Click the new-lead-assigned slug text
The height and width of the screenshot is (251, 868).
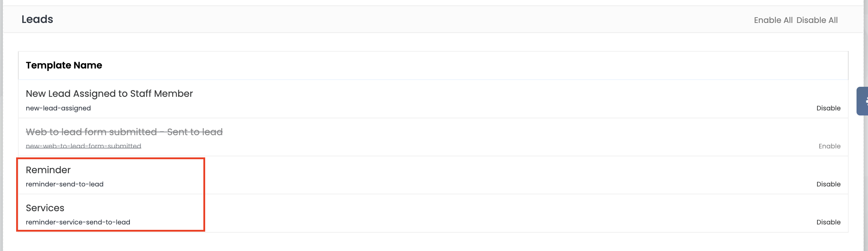(58, 108)
